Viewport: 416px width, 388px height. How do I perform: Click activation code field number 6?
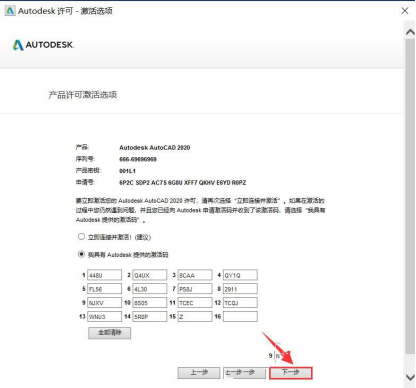pos(150,289)
